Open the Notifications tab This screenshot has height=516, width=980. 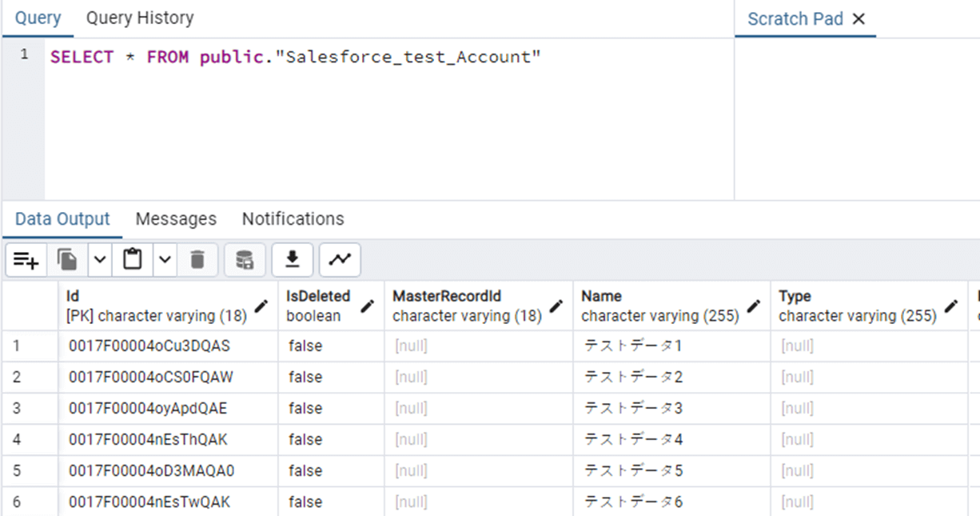(x=293, y=218)
